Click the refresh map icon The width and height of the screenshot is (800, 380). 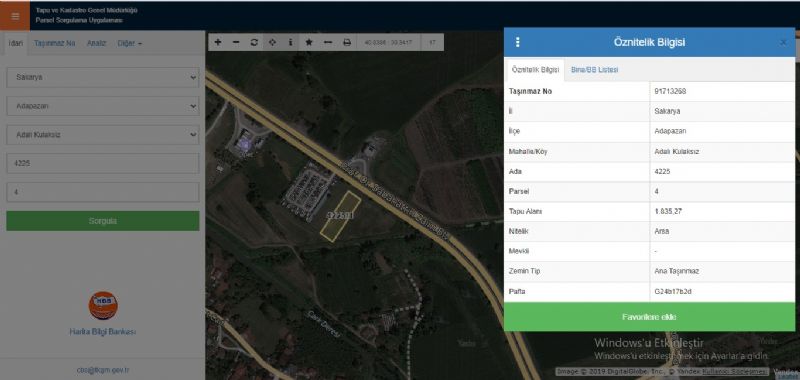click(x=254, y=42)
